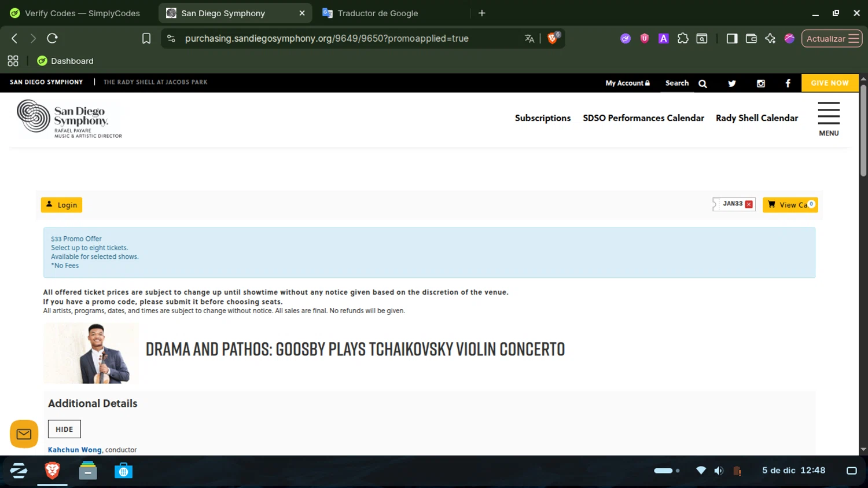Screen dimensions: 868x488
Task: Go forward with the browser forward arrow
Action: click(33, 38)
